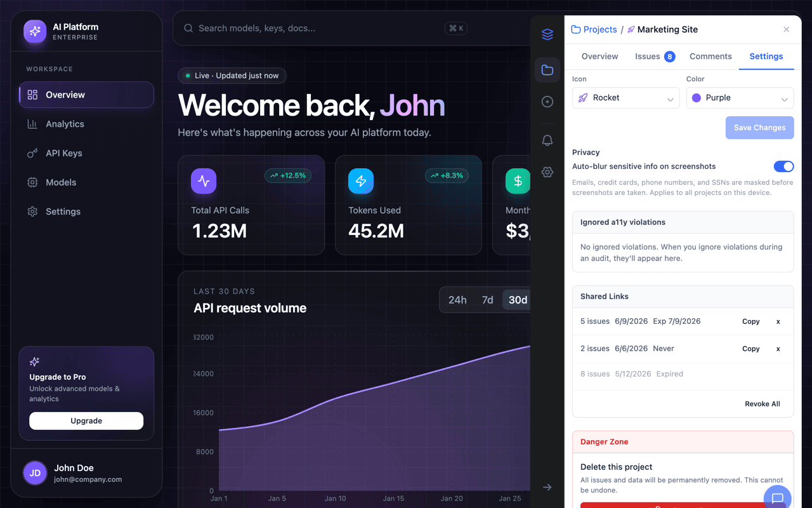
Task: Open the folder icon in the panel rail
Action: (547, 70)
